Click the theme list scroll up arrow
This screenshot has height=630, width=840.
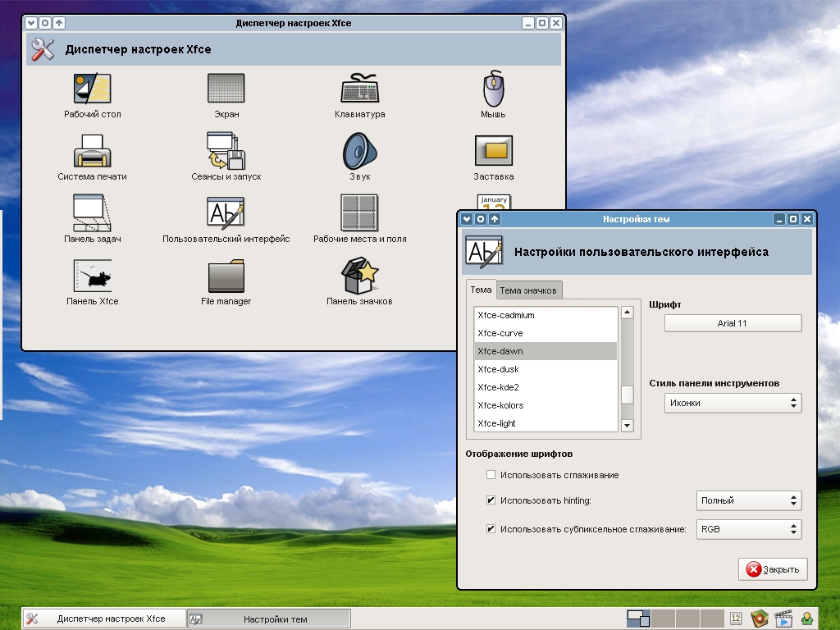(x=628, y=313)
